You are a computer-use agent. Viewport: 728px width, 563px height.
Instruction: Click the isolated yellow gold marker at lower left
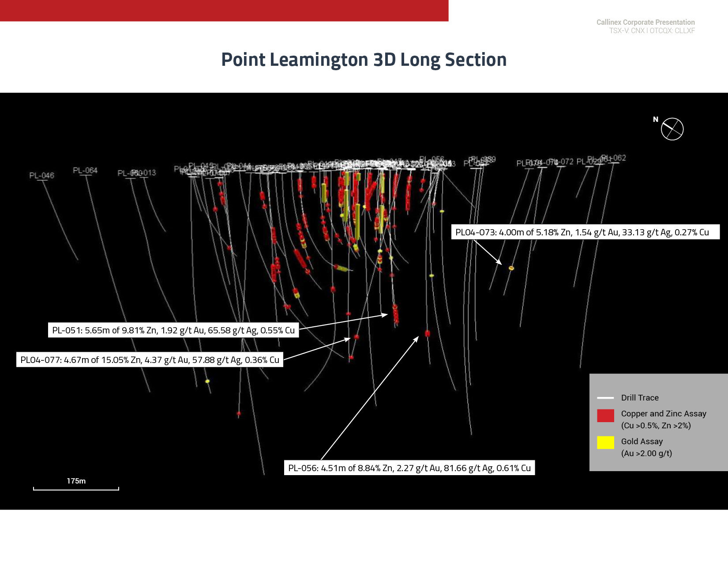click(207, 381)
